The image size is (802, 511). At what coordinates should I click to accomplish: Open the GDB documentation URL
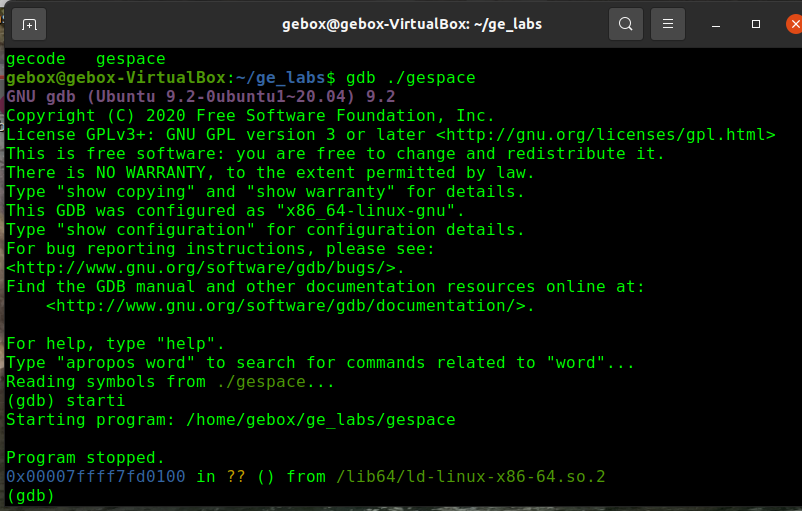pyautogui.click(x=290, y=306)
